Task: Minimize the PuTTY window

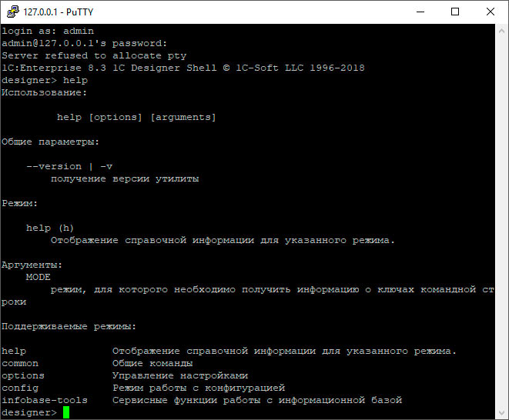Action: pyautogui.click(x=420, y=12)
